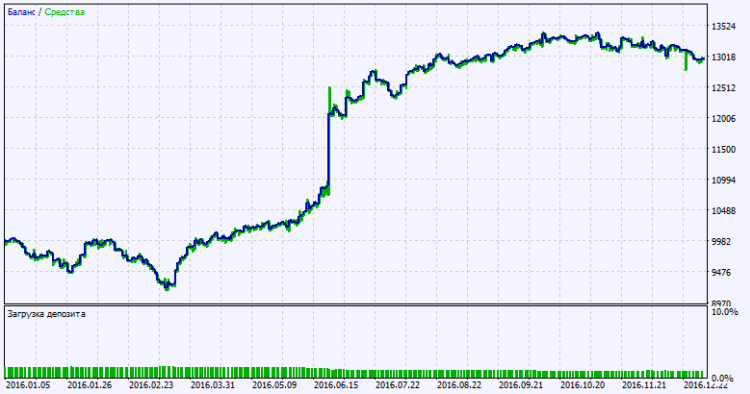Click the 2016.03.31 date label
The image size is (750, 394).
click(x=213, y=385)
